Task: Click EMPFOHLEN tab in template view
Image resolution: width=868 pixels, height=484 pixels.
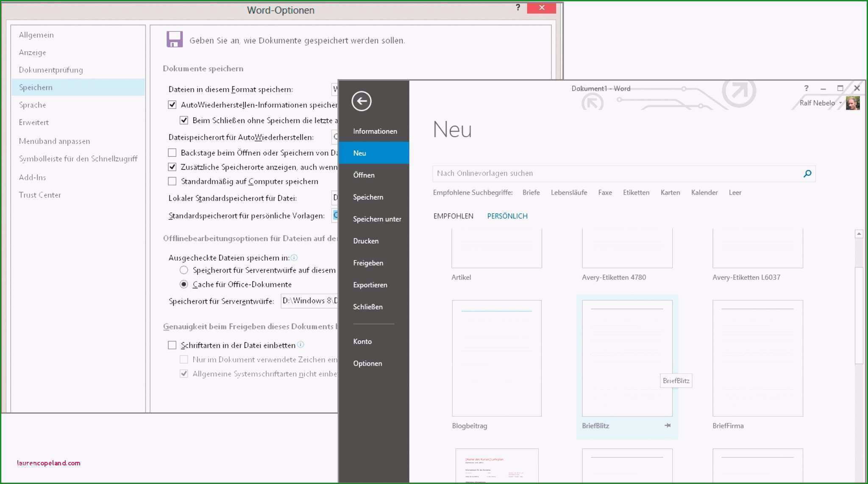Action: point(453,216)
